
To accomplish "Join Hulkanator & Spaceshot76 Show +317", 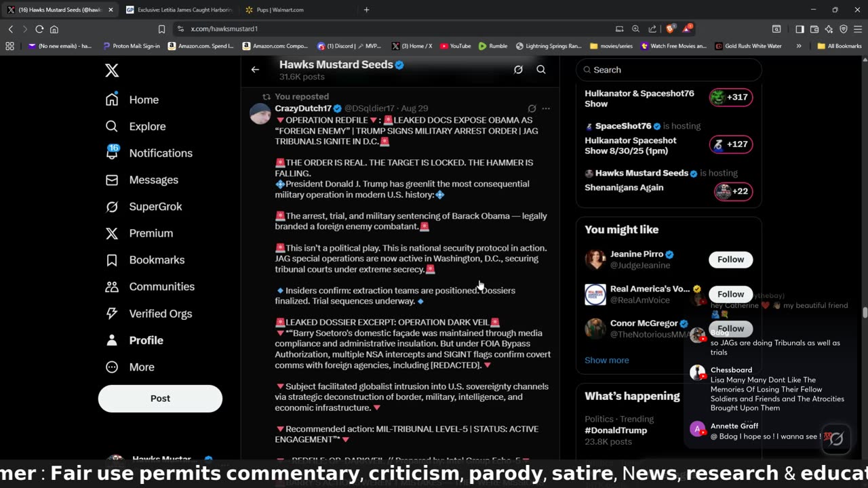I will 731,97.
